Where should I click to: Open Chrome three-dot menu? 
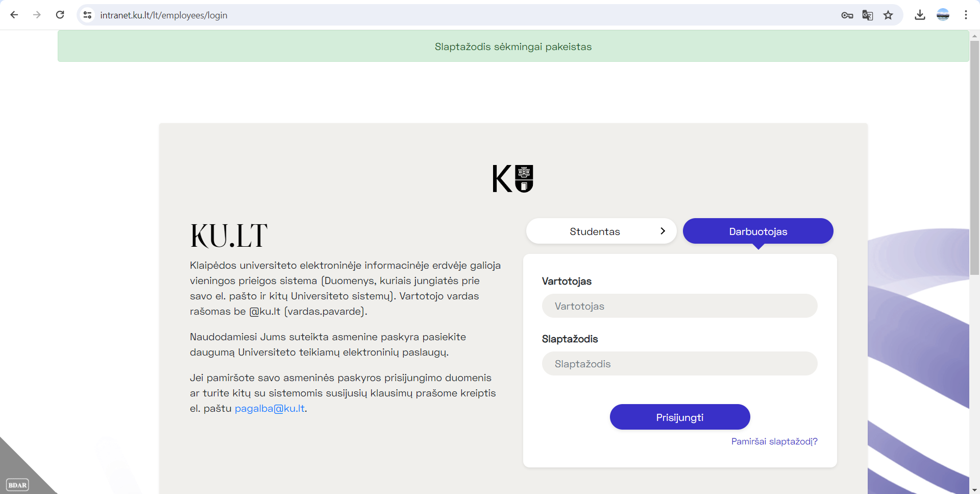[966, 15]
